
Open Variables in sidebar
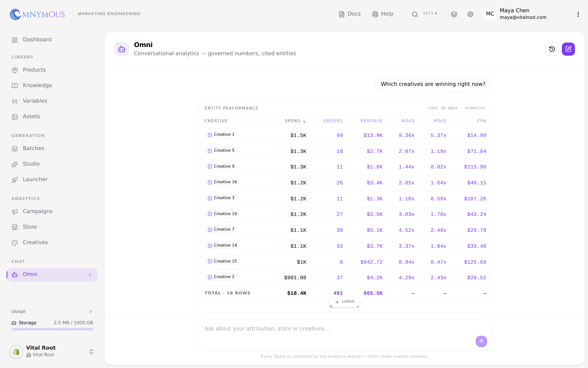pyautogui.click(x=52, y=101)
